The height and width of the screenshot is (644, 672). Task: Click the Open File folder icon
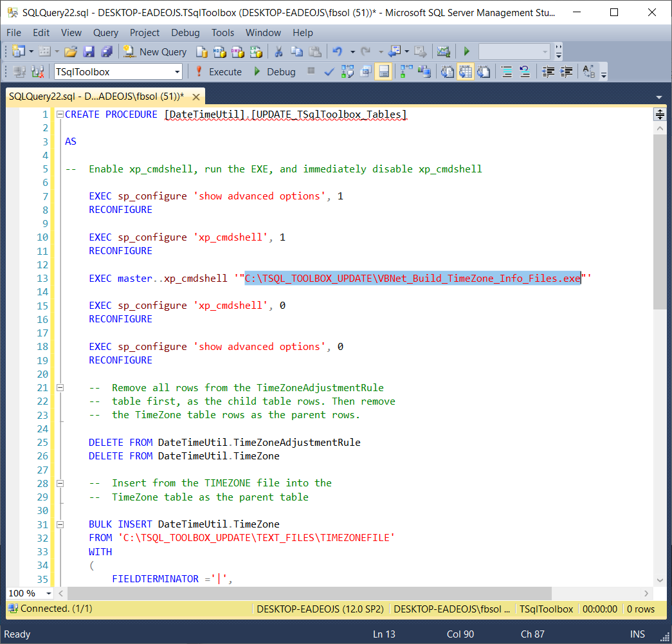point(71,51)
